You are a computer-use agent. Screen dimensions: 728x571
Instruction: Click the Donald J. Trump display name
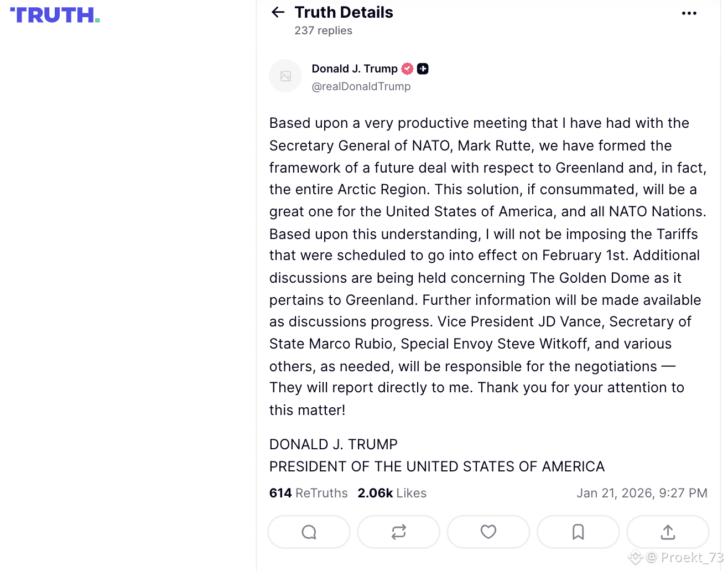(354, 69)
